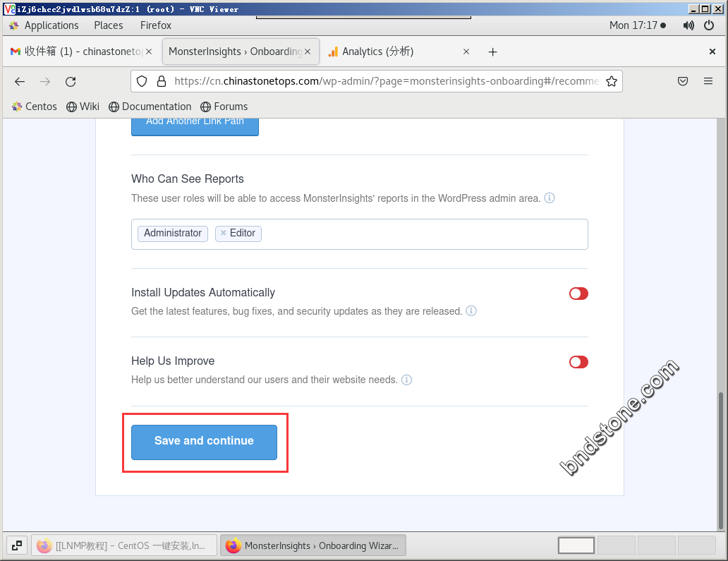Screen dimensions: 728x561
Task: Click the show desktop icon in the taskbar
Action: pos(17,545)
